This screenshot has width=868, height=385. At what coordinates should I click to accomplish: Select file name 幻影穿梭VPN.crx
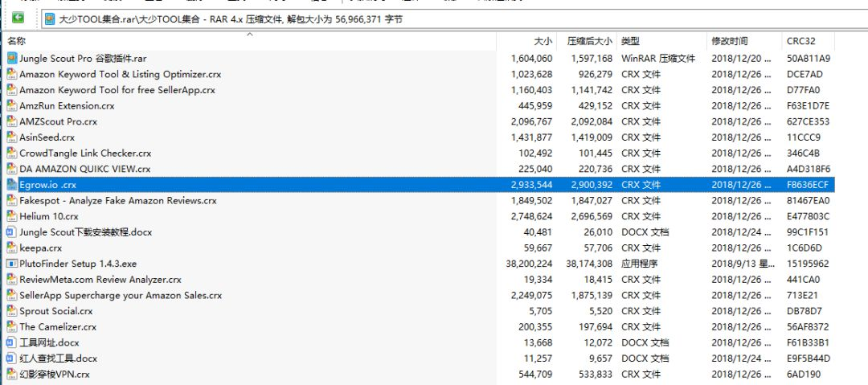(x=55, y=375)
